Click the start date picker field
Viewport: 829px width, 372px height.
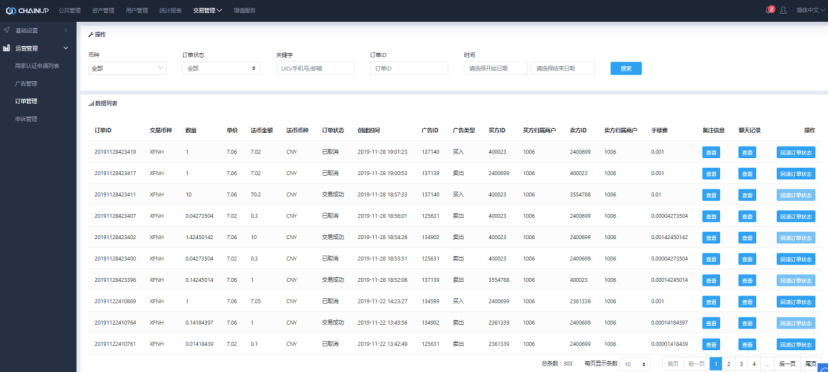point(496,68)
